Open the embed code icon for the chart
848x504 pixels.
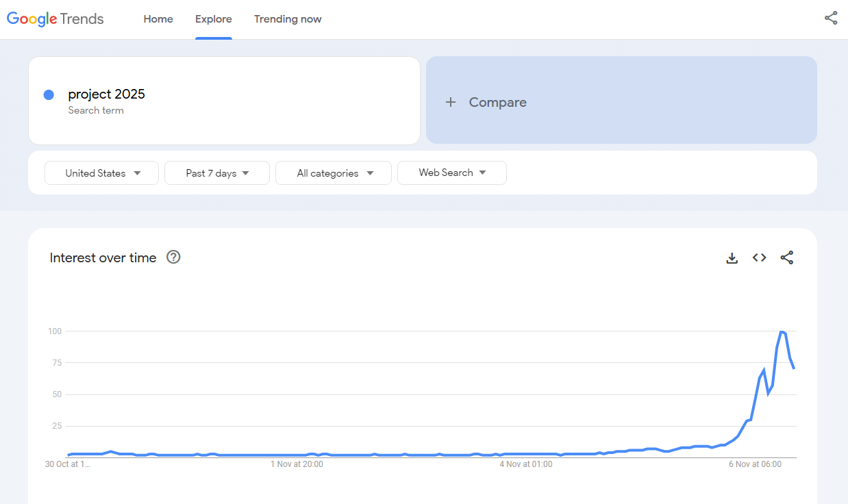tap(759, 257)
